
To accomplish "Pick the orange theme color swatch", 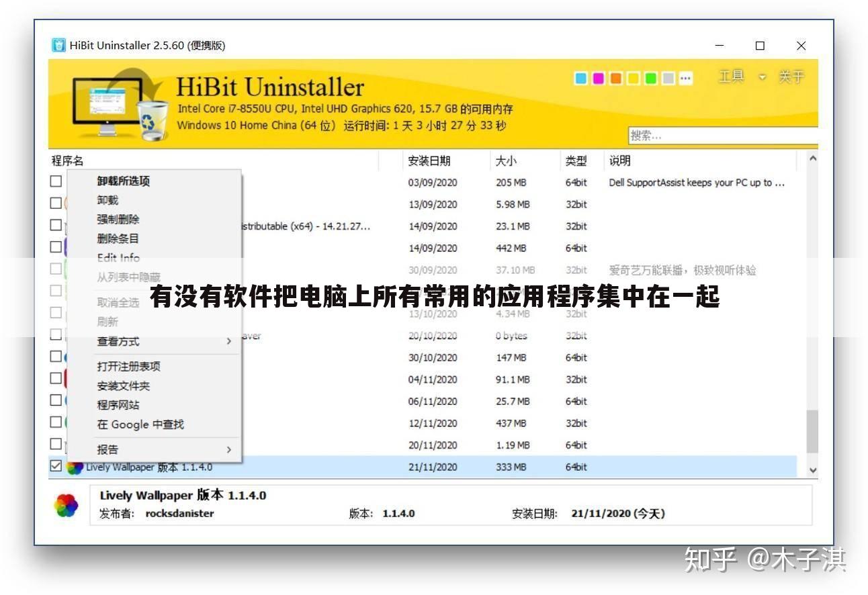I will 615,79.
